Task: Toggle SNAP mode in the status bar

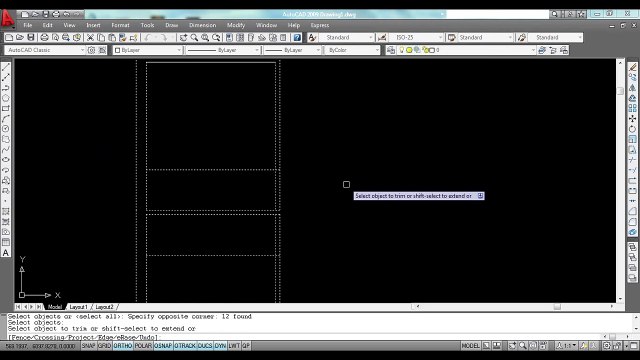Action: (x=88, y=346)
